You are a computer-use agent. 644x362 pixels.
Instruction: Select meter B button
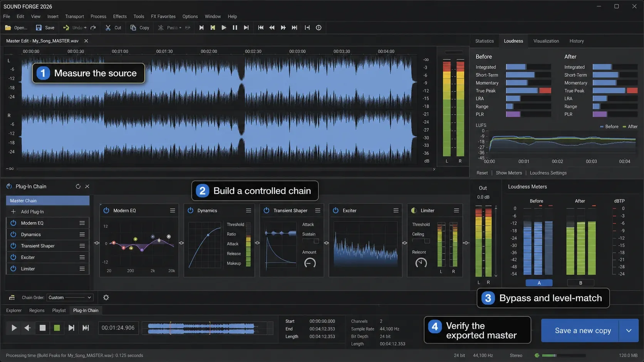[580, 283]
